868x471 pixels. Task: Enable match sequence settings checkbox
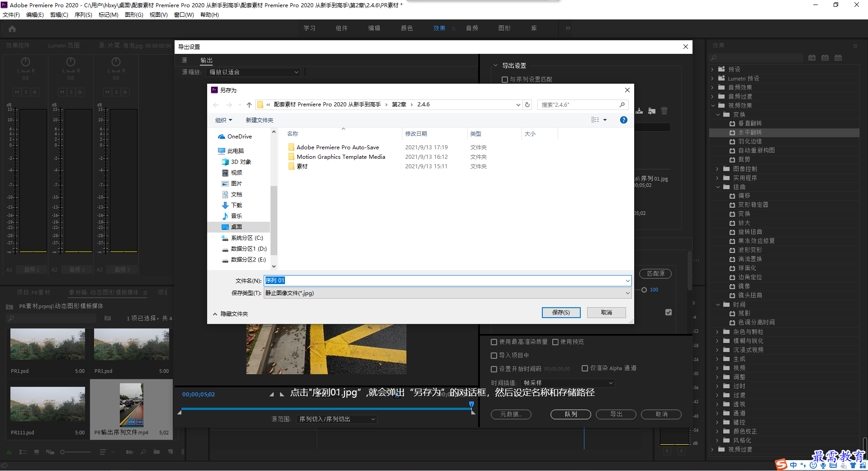tap(505, 80)
